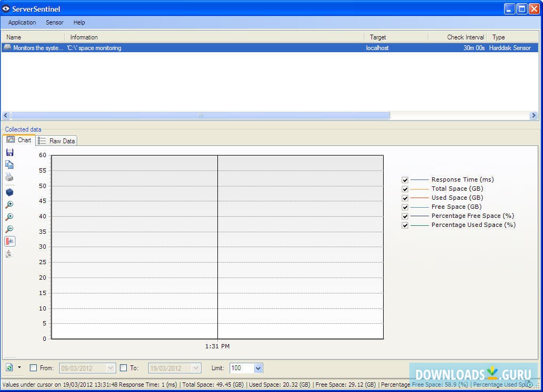Click the status bar Total Space 49.45 (GB)
This screenshot has width=543, height=392.
(213, 385)
